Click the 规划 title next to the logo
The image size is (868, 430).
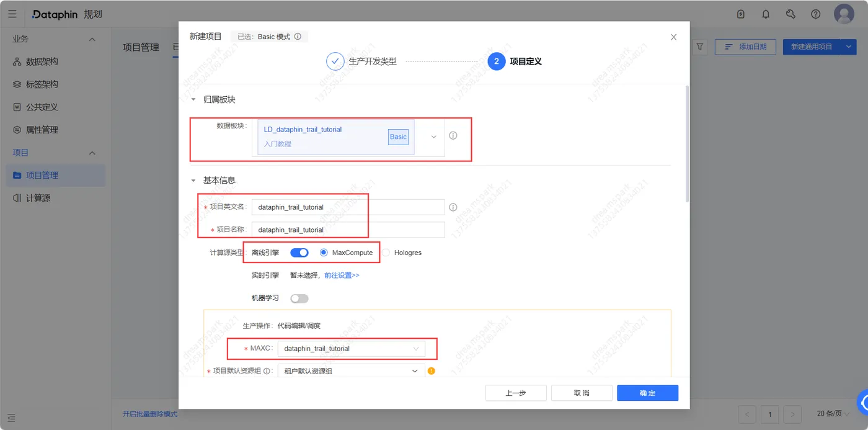(93, 14)
